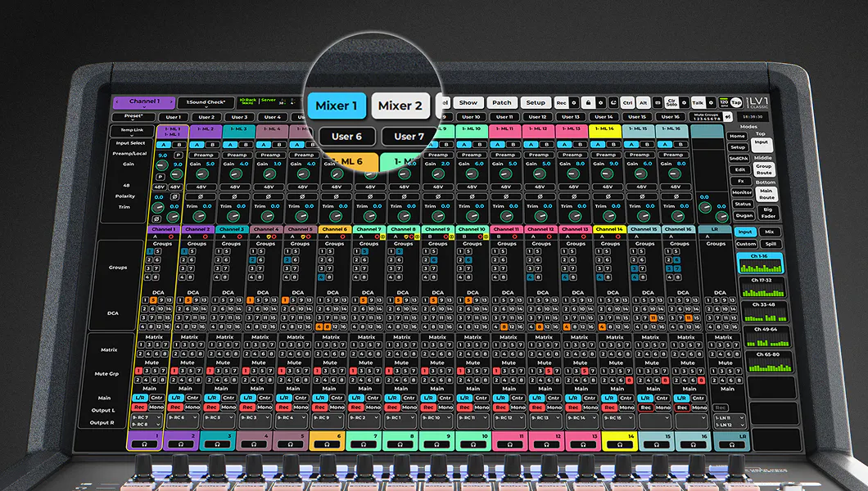This screenshot has height=491, width=868.
Task: Toggle 48V phantom power on channel 2
Action: coord(201,187)
